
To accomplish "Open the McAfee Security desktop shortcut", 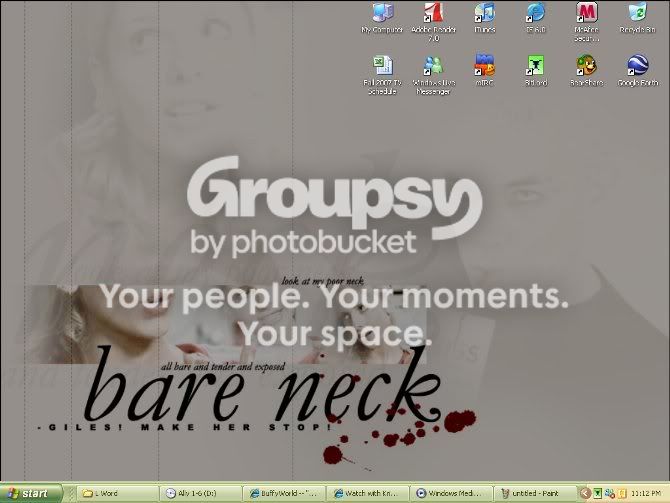I will (587, 21).
